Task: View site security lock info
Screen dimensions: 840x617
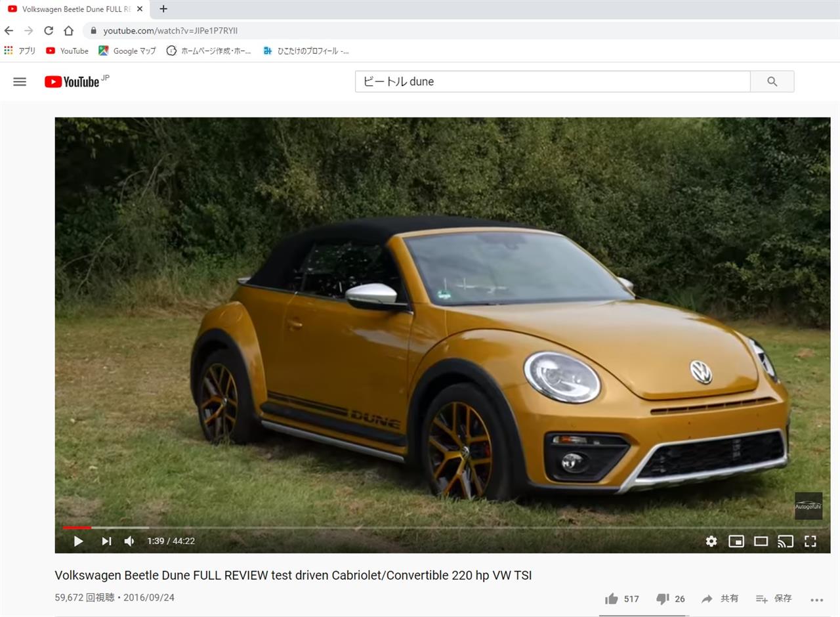Action: click(x=93, y=30)
